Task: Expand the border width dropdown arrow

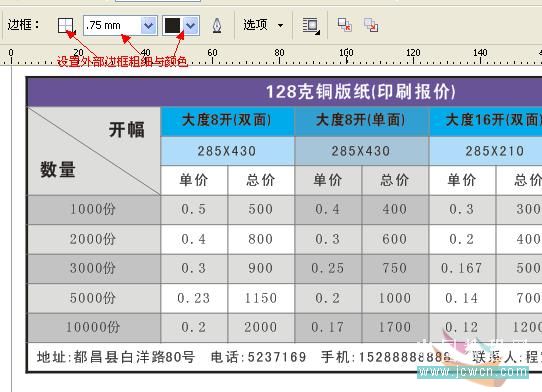Action: pyautogui.click(x=149, y=26)
